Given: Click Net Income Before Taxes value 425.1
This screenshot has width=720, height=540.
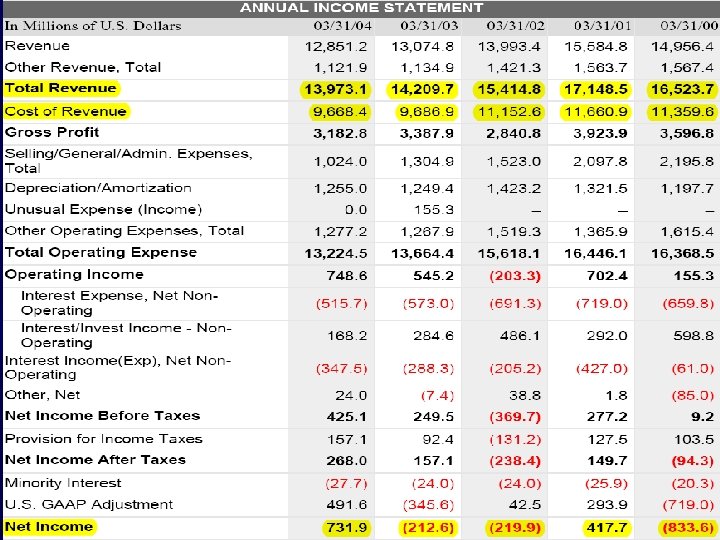Looking at the screenshot, I should pos(347,417).
